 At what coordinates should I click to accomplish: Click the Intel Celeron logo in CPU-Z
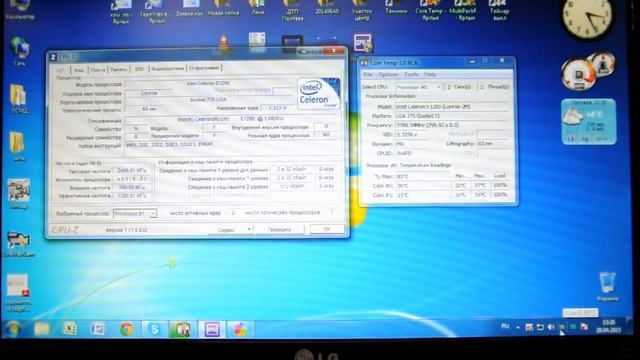click(x=318, y=93)
